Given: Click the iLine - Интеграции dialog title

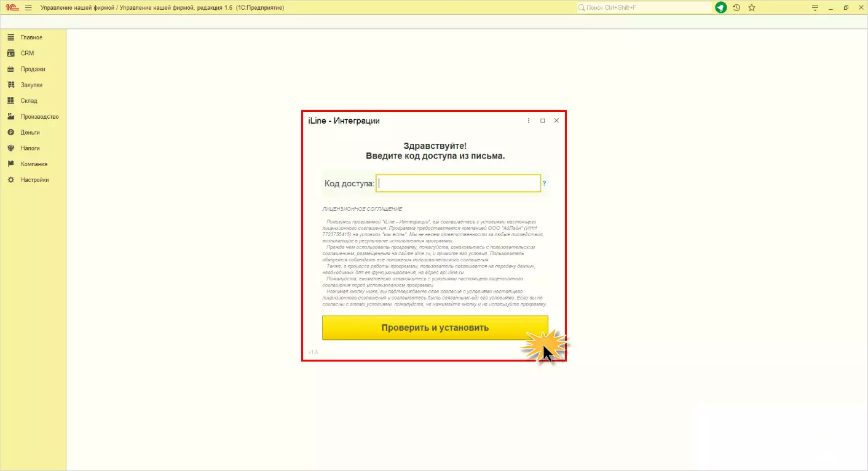Looking at the screenshot, I should coord(344,121).
